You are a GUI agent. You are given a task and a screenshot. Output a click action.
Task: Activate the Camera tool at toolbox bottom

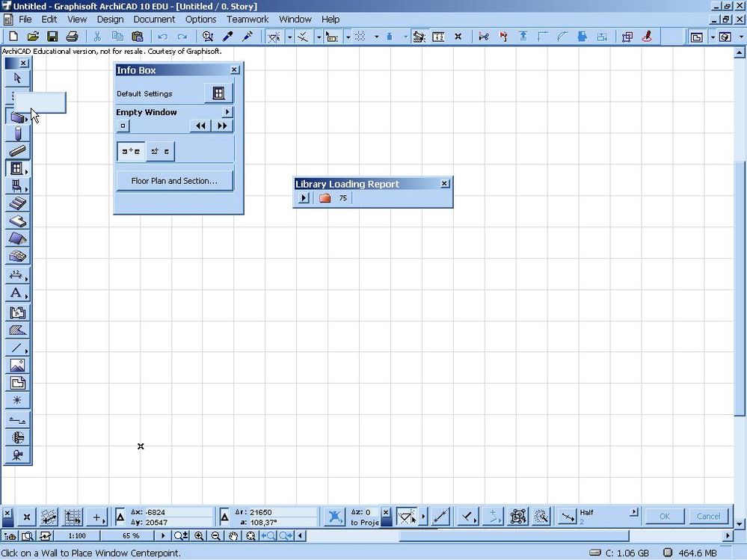[16, 455]
